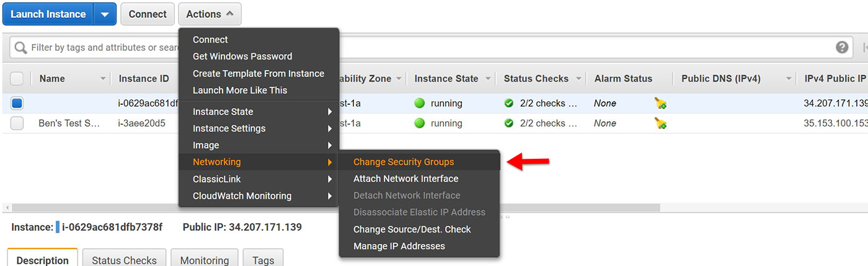Select the i-3aee20d5 instance ID cell
This screenshot has width=868, height=266.
[x=142, y=123]
